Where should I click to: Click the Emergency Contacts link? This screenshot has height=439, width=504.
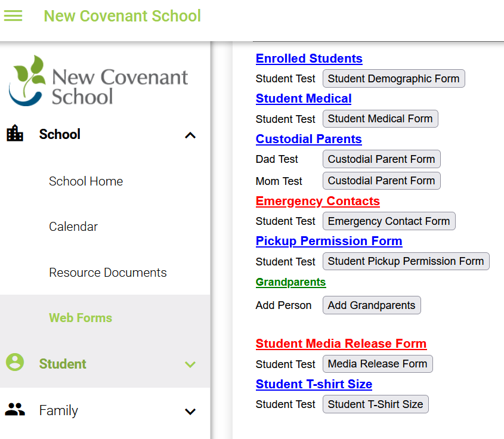(317, 201)
